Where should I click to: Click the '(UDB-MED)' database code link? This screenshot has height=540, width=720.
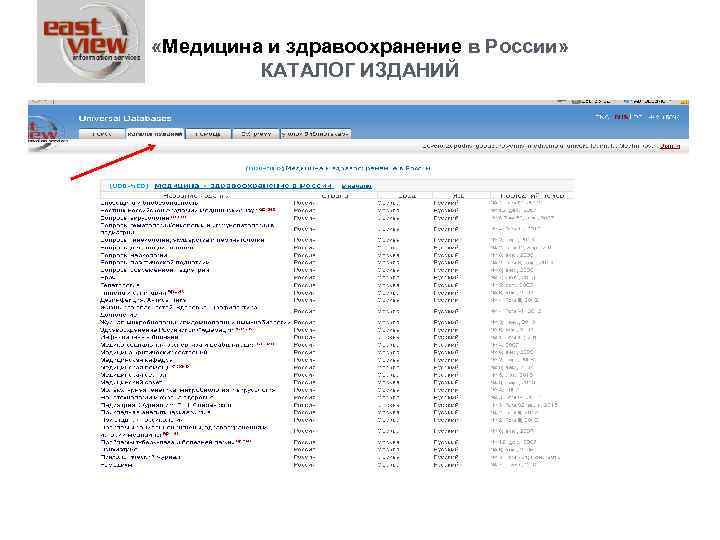[x=129, y=186]
